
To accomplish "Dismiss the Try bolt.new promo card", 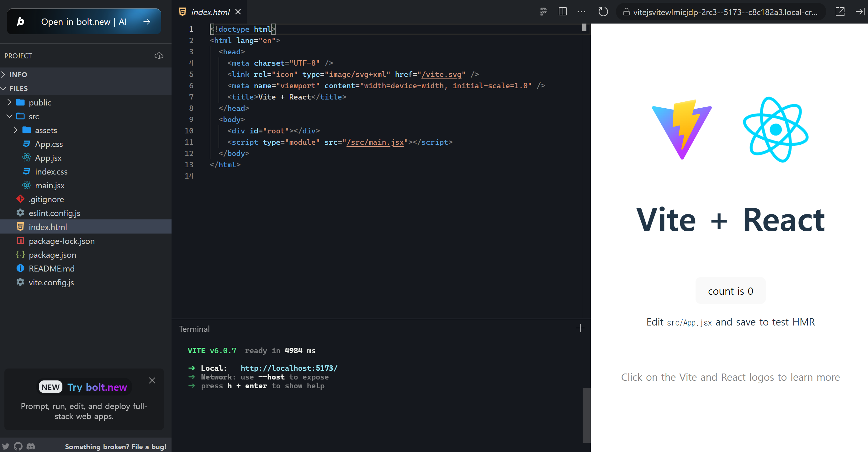I will coord(152,380).
